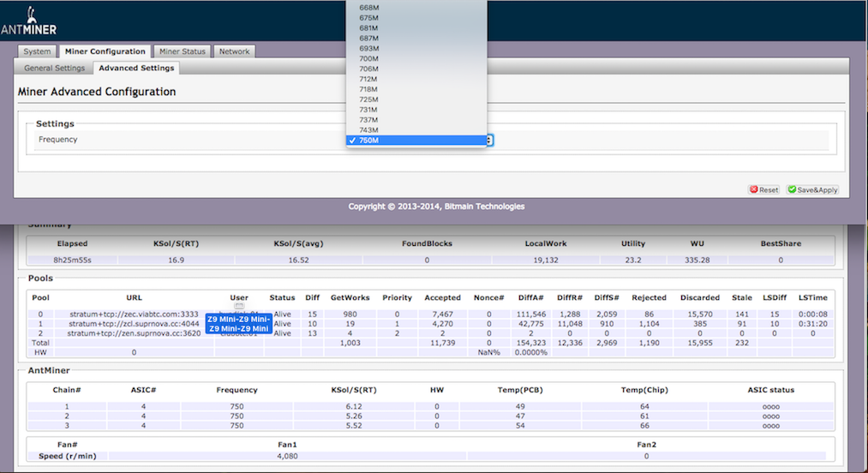The height and width of the screenshot is (473, 868).
Task: Click the GetWorks column header
Action: tap(350, 297)
